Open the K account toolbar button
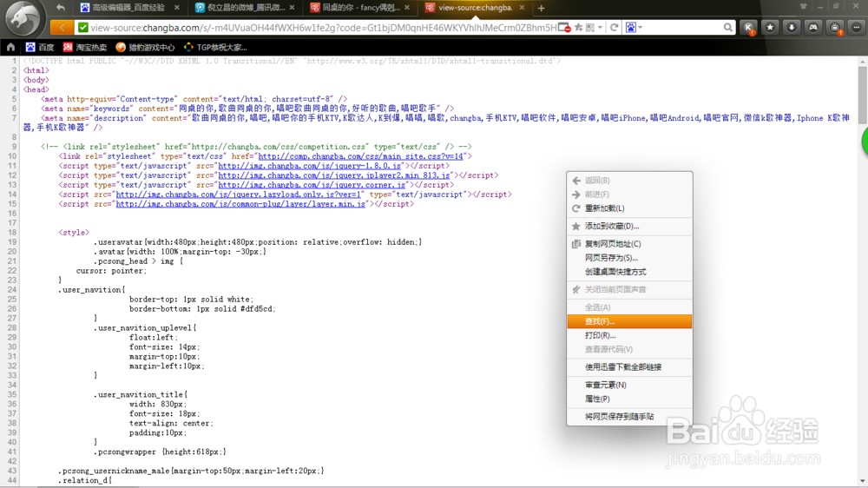868x488 pixels. [x=748, y=27]
